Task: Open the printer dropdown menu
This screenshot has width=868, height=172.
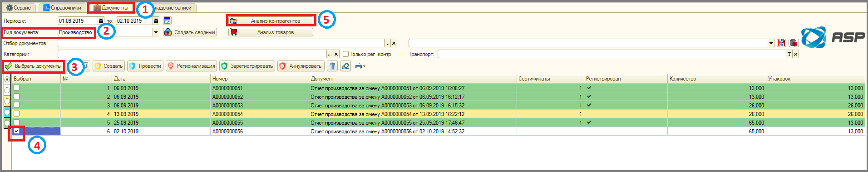Action: click(x=360, y=66)
